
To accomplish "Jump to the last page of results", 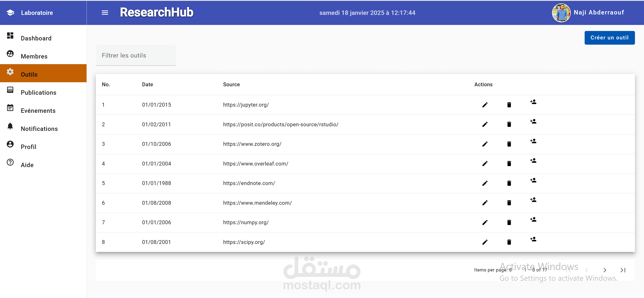I will (623, 270).
